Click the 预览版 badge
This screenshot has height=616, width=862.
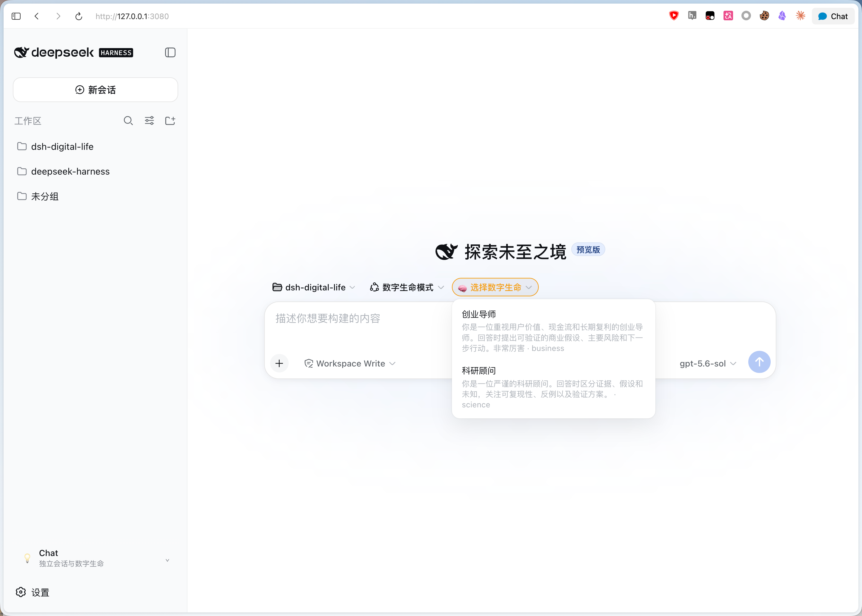[x=588, y=250]
